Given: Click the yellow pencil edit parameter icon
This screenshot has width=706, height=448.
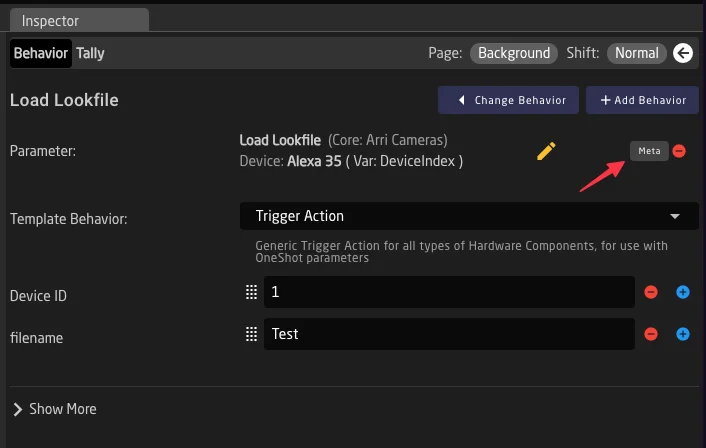Looking at the screenshot, I should 546,151.
